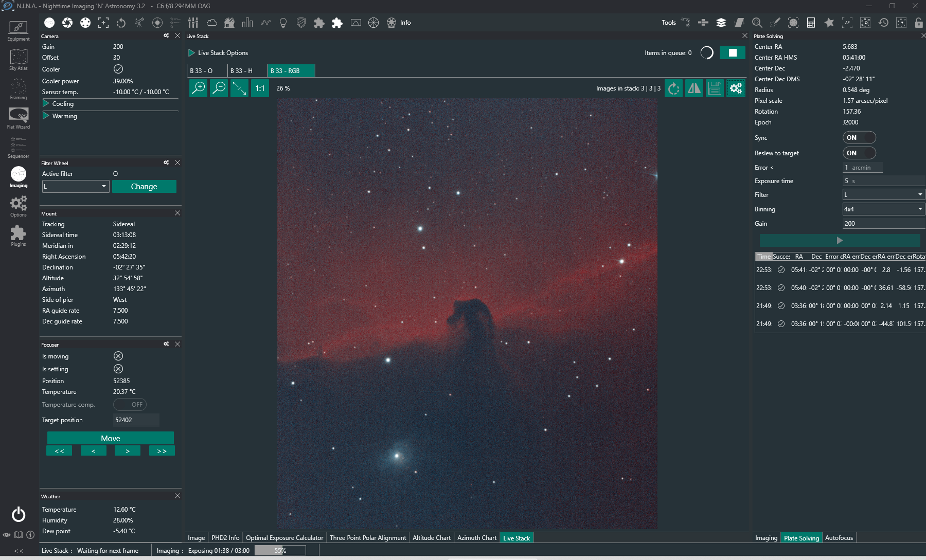This screenshot has height=560, width=926.
Task: Click the power icon in left sidebar
Action: point(19,514)
